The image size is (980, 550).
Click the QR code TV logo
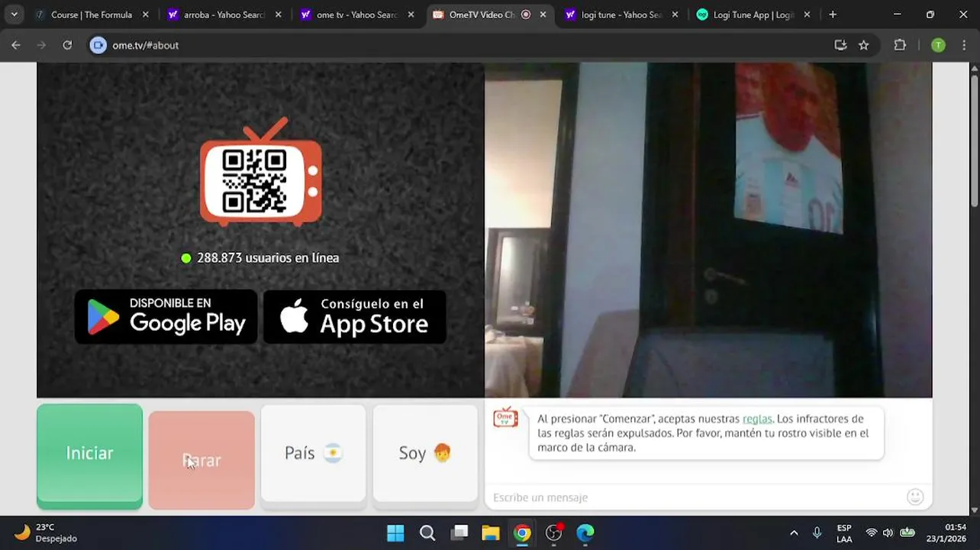[261, 173]
